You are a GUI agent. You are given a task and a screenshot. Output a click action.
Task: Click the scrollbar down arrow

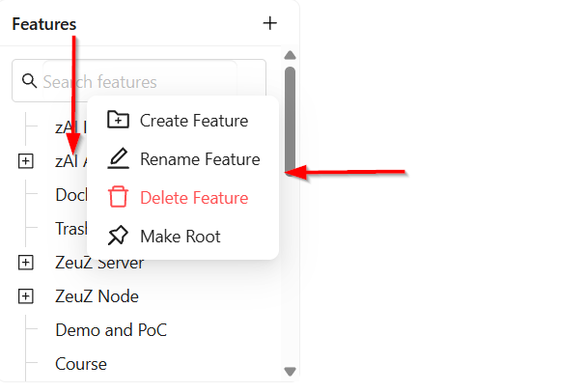[x=290, y=372]
